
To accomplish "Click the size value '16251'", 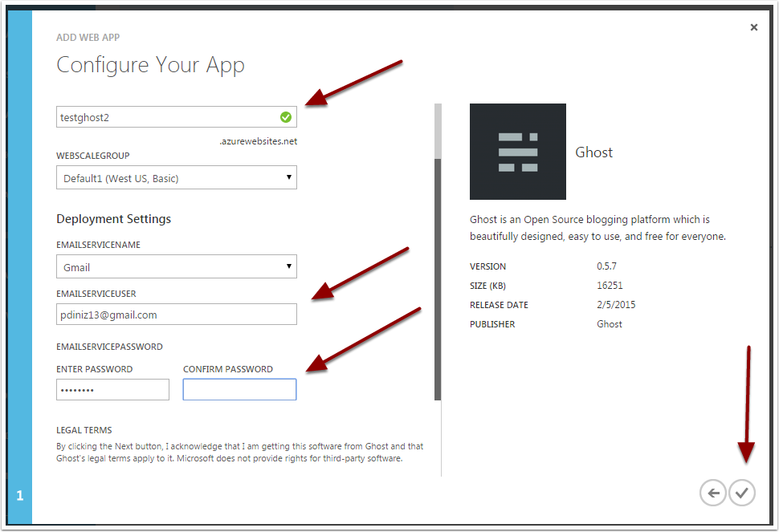I will pyautogui.click(x=610, y=286).
